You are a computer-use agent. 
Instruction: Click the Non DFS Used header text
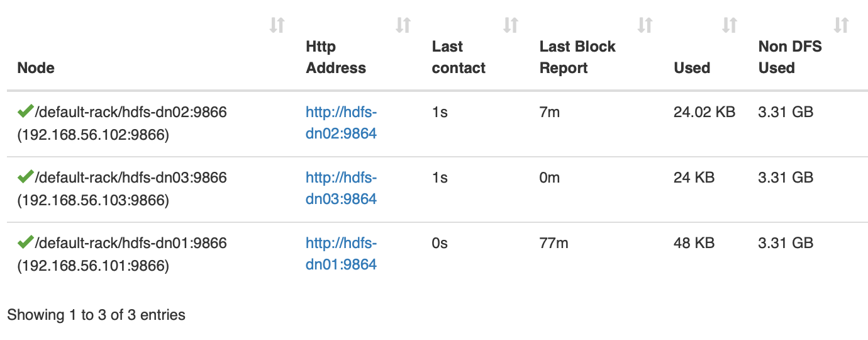point(790,57)
